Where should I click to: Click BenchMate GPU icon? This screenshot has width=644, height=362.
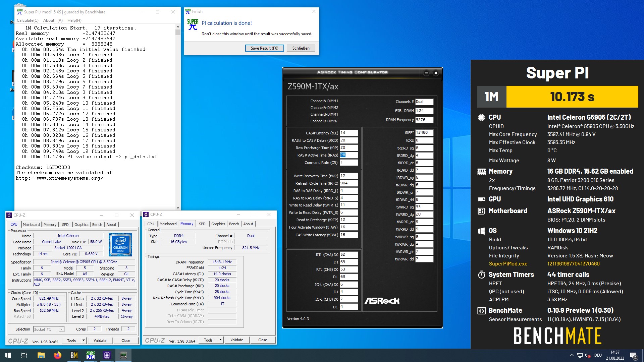(x=481, y=199)
